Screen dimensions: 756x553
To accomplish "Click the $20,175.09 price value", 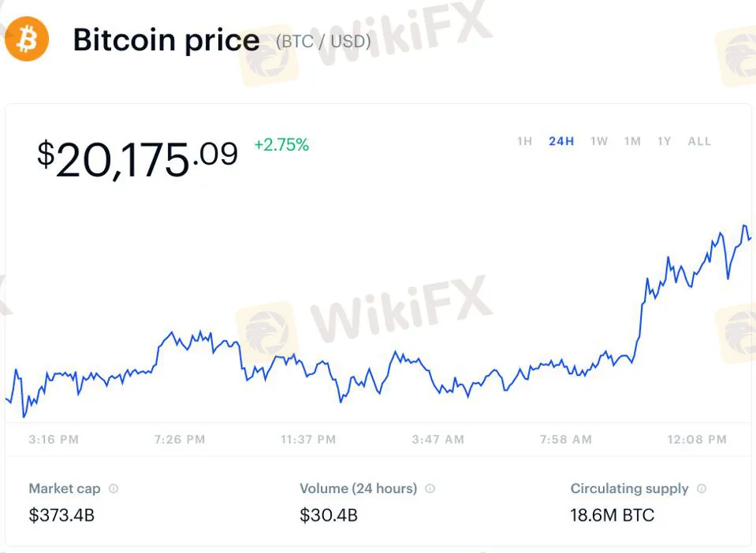I will pyautogui.click(x=137, y=158).
